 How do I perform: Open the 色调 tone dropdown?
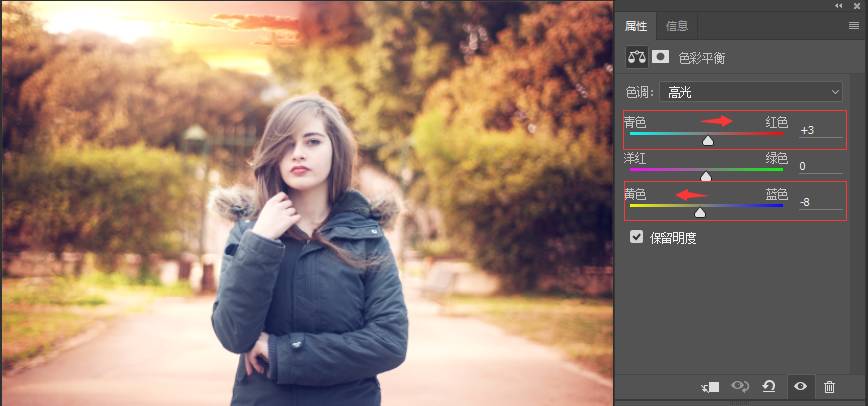tap(751, 92)
